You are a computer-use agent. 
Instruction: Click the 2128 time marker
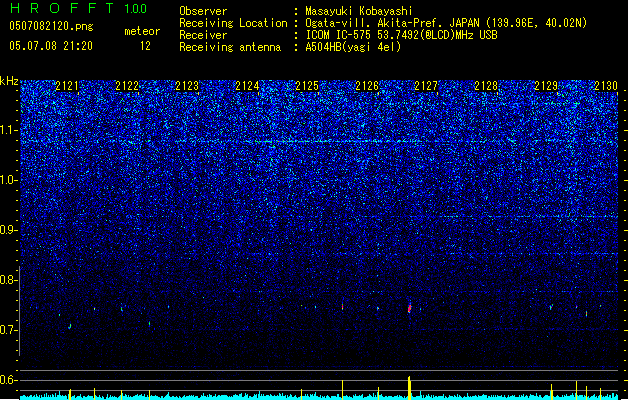point(486,86)
